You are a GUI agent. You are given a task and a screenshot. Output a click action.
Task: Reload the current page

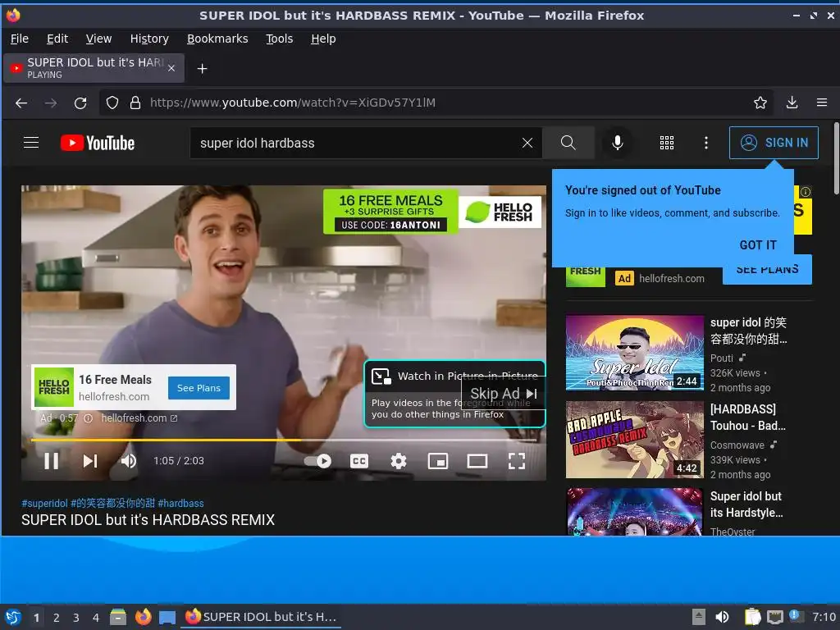coord(80,103)
